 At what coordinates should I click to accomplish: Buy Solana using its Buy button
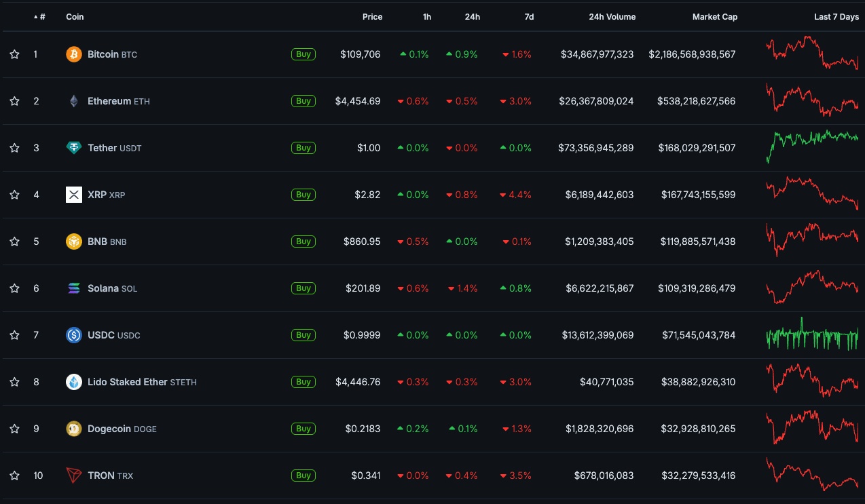tap(303, 288)
